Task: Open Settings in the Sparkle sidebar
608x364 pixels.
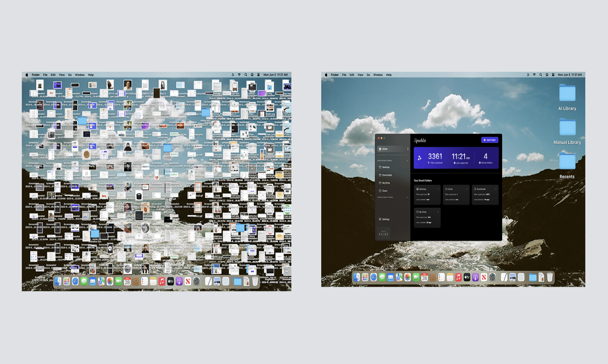Action: coord(385,219)
